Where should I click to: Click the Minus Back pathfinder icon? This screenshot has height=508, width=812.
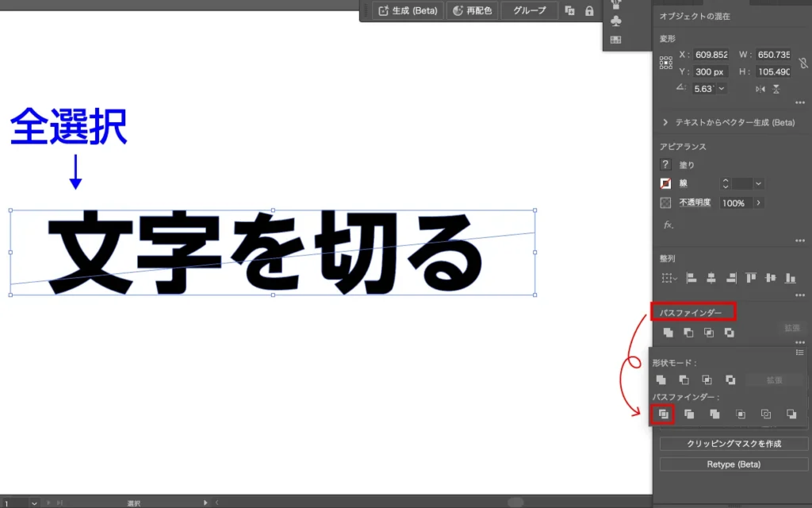791,414
